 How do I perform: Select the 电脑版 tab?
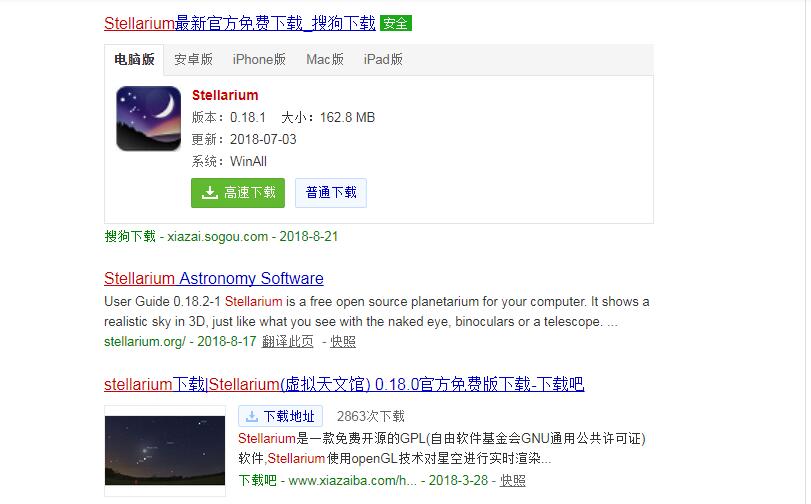[134, 60]
